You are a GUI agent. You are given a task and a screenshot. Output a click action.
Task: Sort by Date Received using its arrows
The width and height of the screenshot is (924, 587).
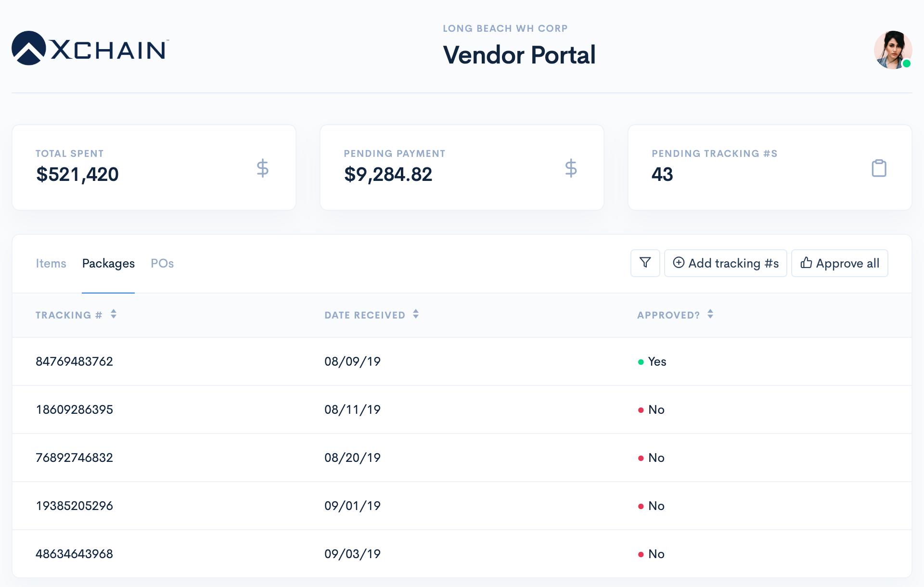pos(415,314)
